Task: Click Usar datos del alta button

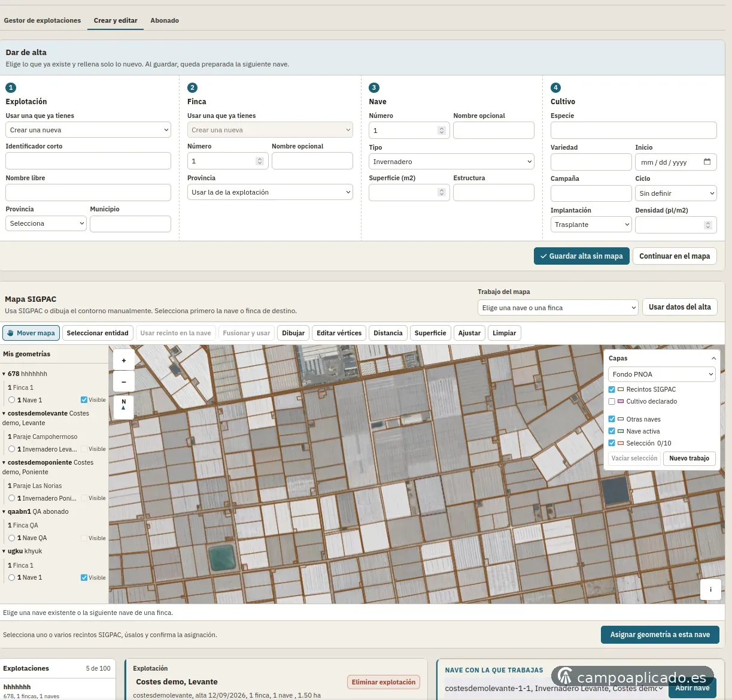Action: [x=680, y=307]
